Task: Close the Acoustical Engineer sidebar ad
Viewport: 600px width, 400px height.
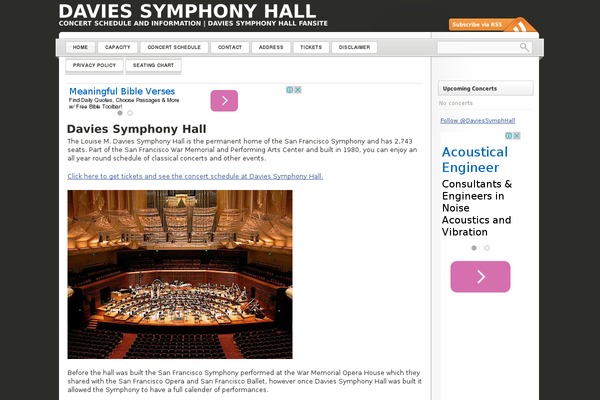Action: [x=517, y=136]
